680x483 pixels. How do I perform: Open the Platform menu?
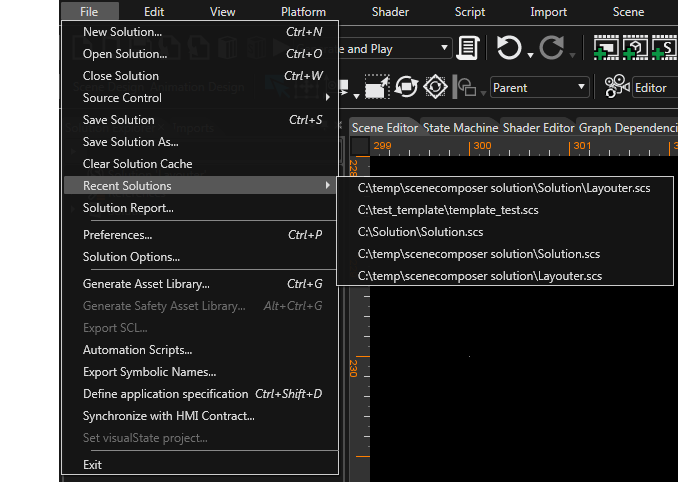(x=303, y=12)
